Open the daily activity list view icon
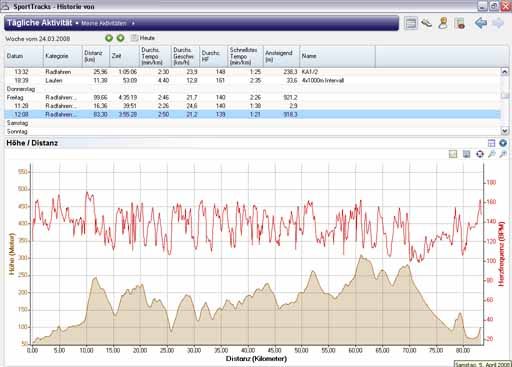 411,23
